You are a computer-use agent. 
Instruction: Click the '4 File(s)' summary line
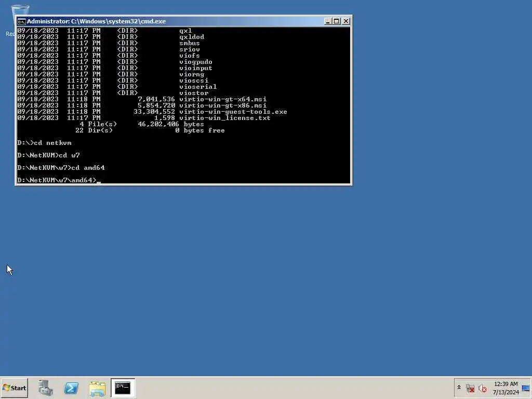point(142,124)
